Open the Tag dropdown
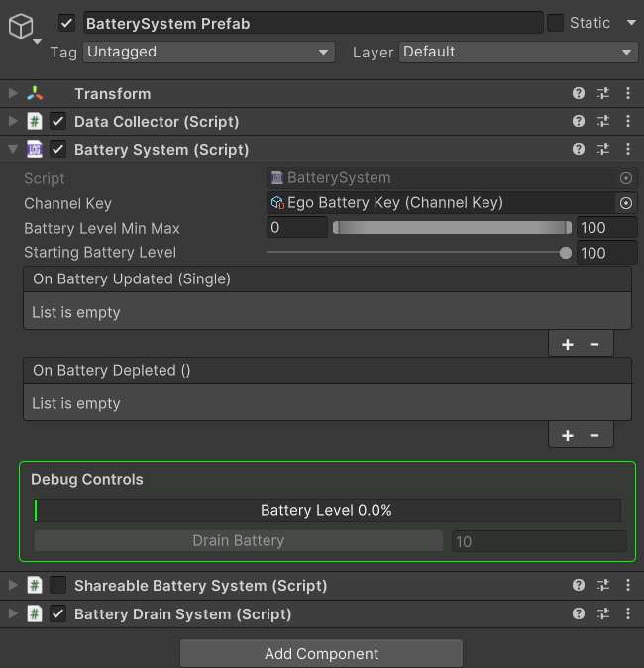 209,52
